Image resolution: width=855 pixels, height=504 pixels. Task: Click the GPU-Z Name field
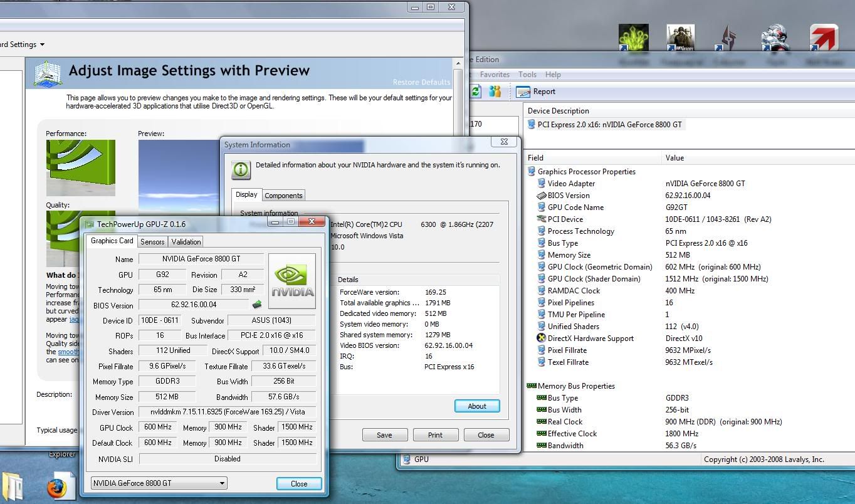click(x=201, y=259)
